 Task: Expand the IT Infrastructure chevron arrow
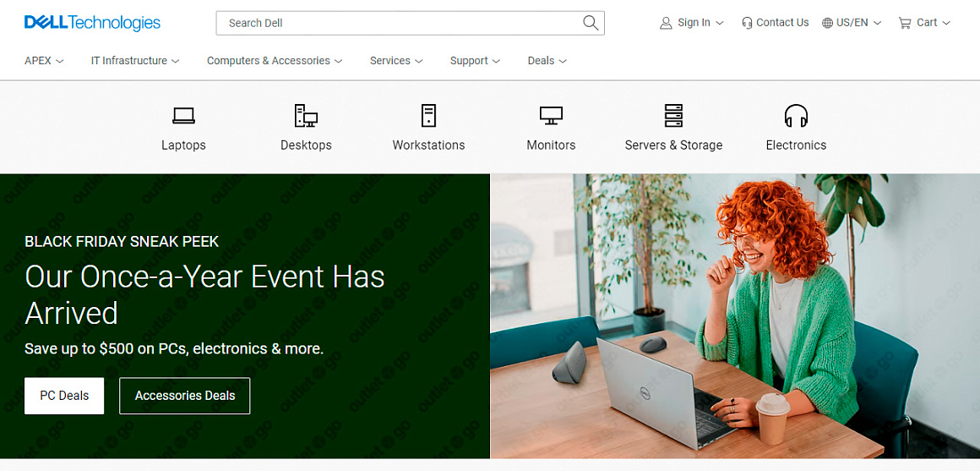(176, 61)
